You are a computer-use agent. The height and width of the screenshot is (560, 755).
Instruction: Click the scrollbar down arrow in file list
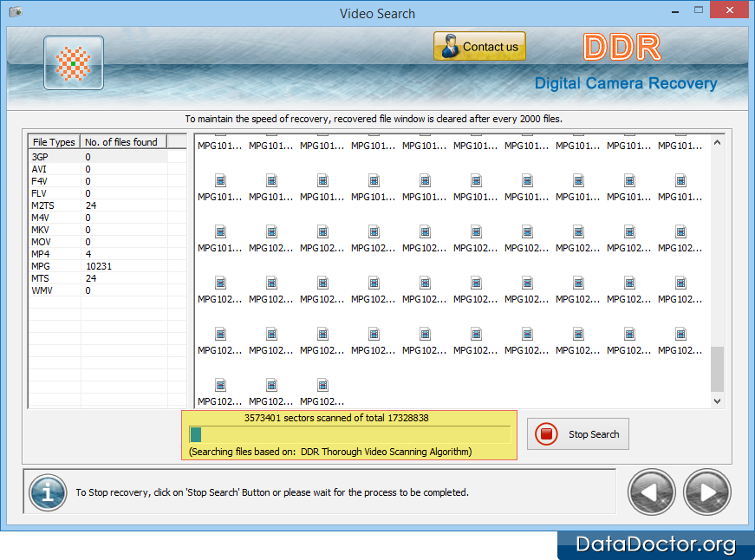click(716, 400)
